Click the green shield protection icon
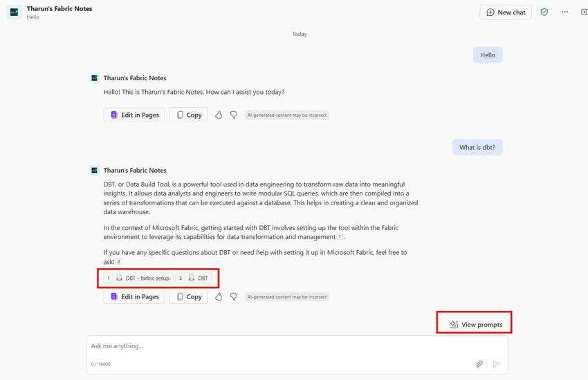 (544, 12)
